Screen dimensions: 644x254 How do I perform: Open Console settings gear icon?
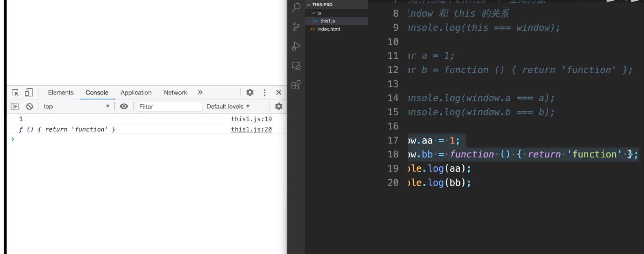coord(279,106)
